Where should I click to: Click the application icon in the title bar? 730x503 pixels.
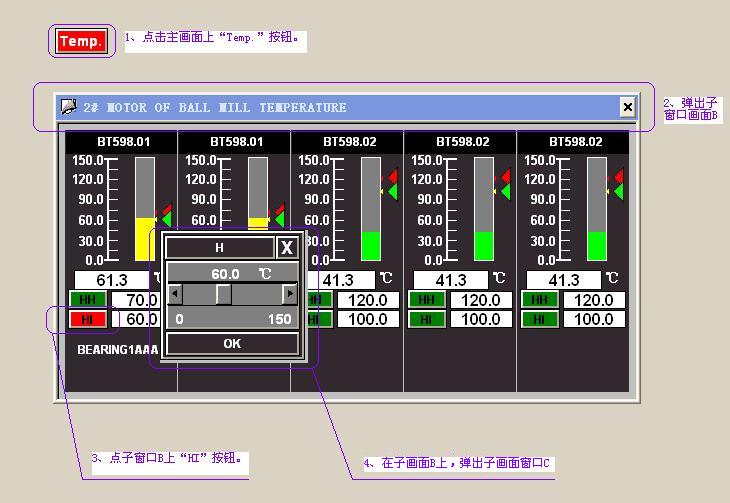(x=68, y=107)
